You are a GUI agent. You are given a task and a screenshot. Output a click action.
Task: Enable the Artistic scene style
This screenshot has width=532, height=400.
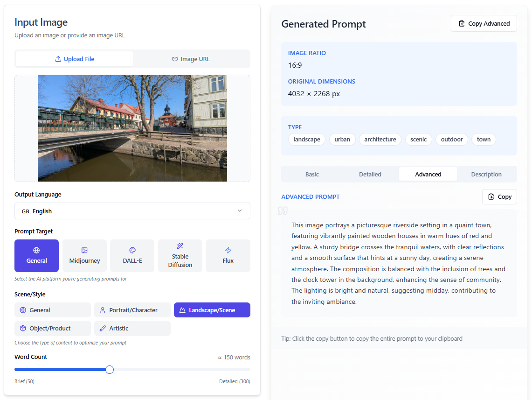132,328
